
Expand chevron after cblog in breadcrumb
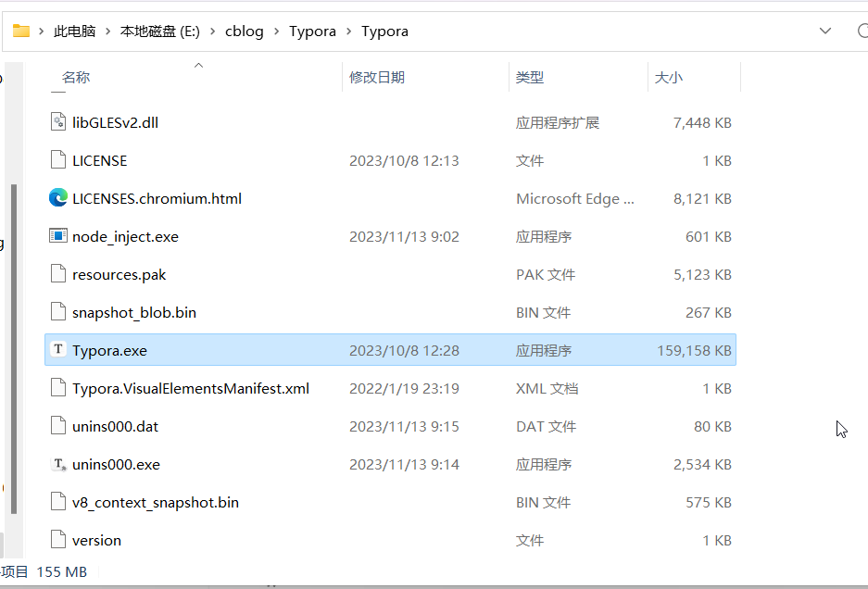[276, 31]
